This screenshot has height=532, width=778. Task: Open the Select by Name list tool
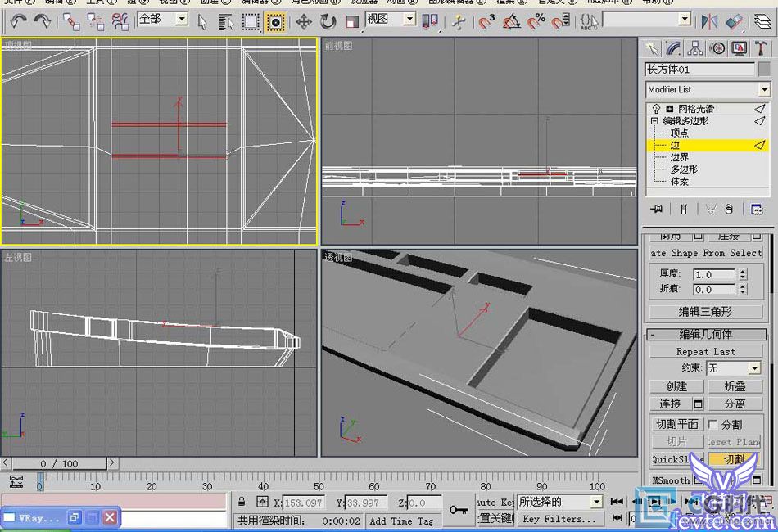(x=226, y=22)
